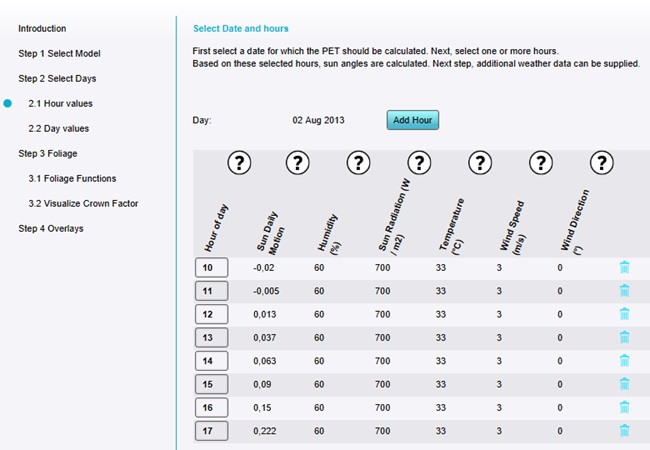Click Wind Direction help question mark
This screenshot has width=650, height=450.
click(601, 163)
